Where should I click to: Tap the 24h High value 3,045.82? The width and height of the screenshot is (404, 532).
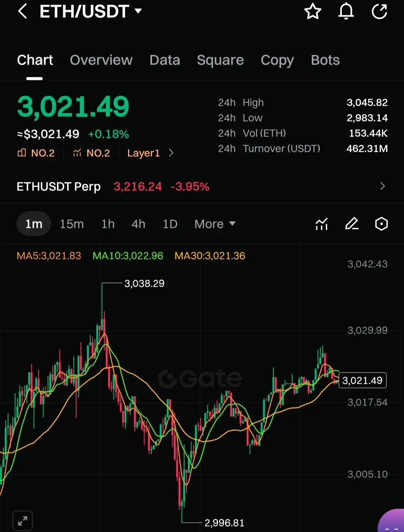click(x=367, y=102)
